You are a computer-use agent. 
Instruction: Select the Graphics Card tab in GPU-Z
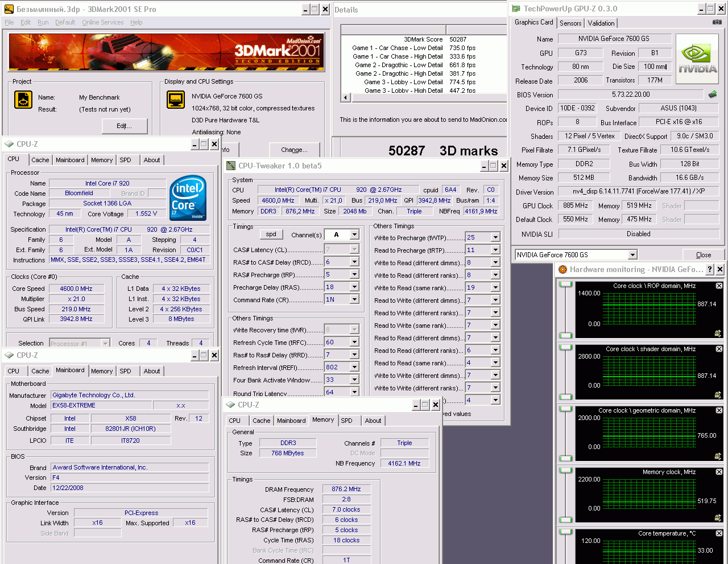point(533,22)
